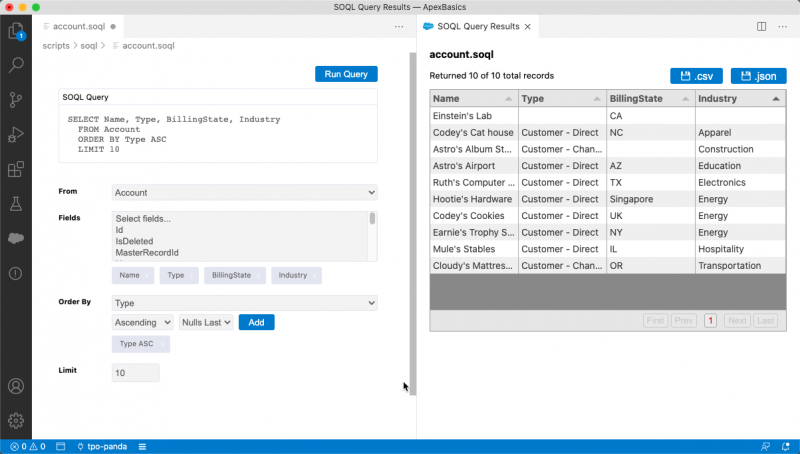Remove the Type field chip
The width and height of the screenshot is (800, 454).
191,275
